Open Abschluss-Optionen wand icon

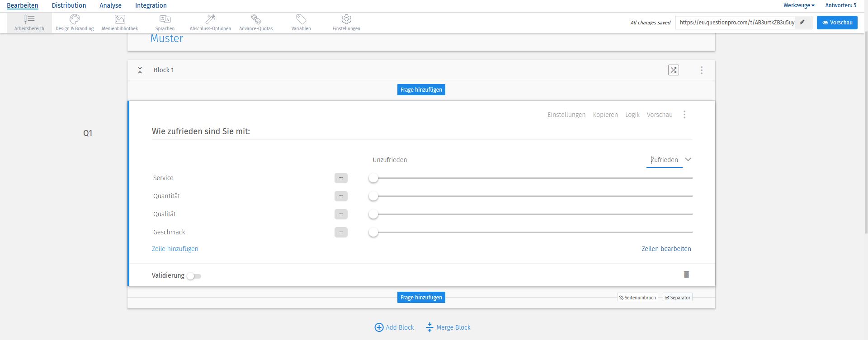click(210, 19)
